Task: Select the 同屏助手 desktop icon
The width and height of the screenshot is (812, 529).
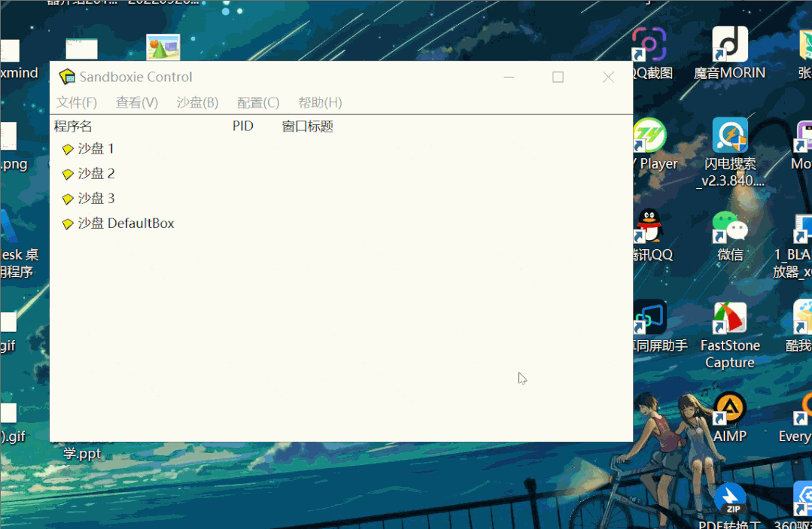Action: click(x=658, y=326)
